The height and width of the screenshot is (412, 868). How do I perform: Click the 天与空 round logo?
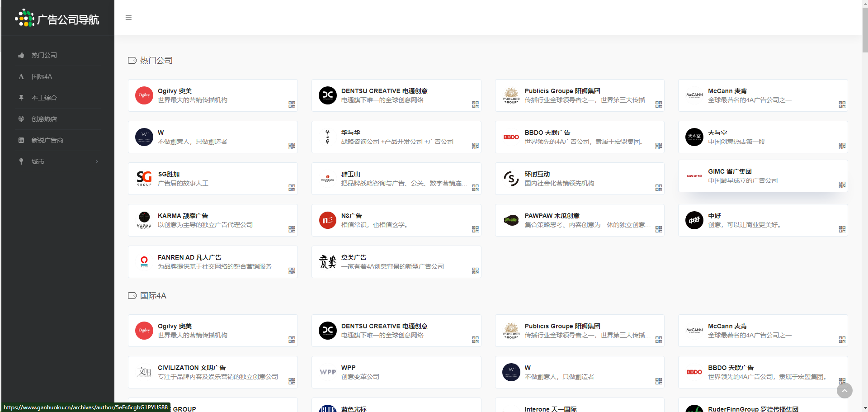pyautogui.click(x=694, y=137)
